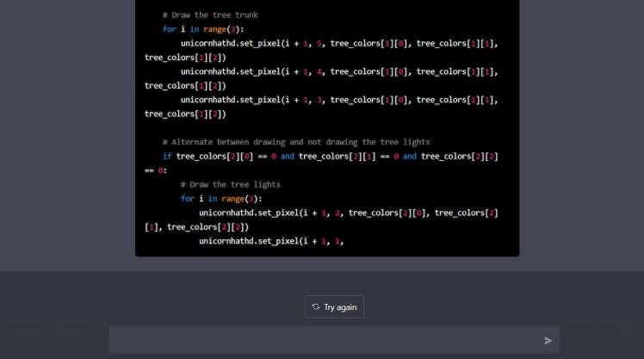Click the "# Draw the tree trunk" comment

tap(210, 15)
